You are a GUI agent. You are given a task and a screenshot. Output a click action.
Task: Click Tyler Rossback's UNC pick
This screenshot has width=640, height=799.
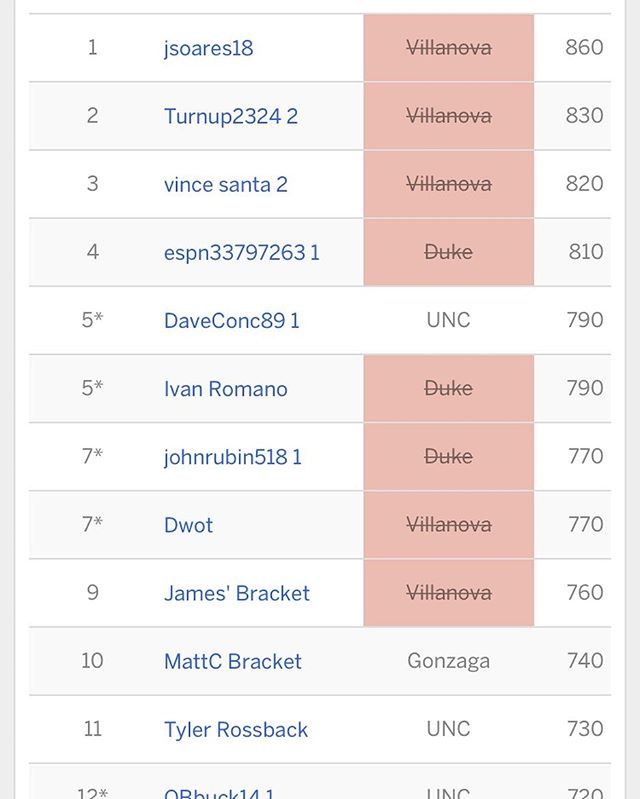pyautogui.click(x=448, y=730)
